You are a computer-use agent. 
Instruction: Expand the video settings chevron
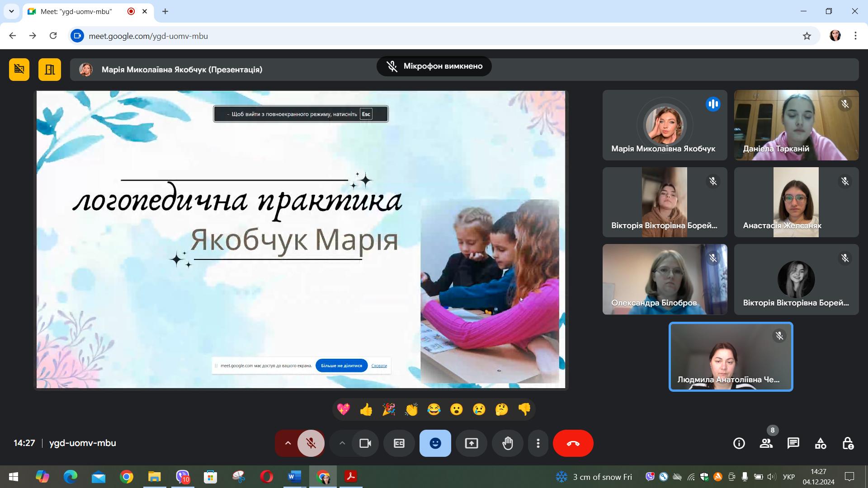point(342,443)
